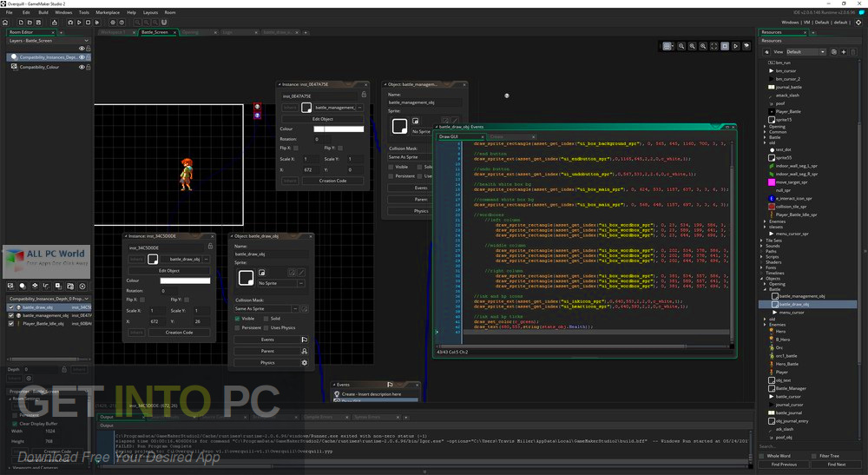Viewport: 868px width, 475px height.
Task: Create a new path layer icon
Action: click(47, 286)
